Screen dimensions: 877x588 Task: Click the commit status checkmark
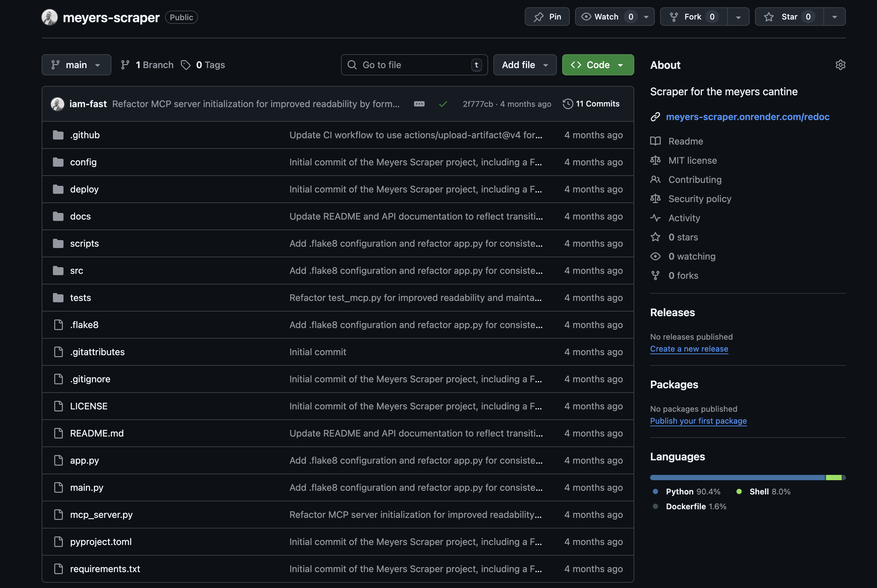(443, 104)
